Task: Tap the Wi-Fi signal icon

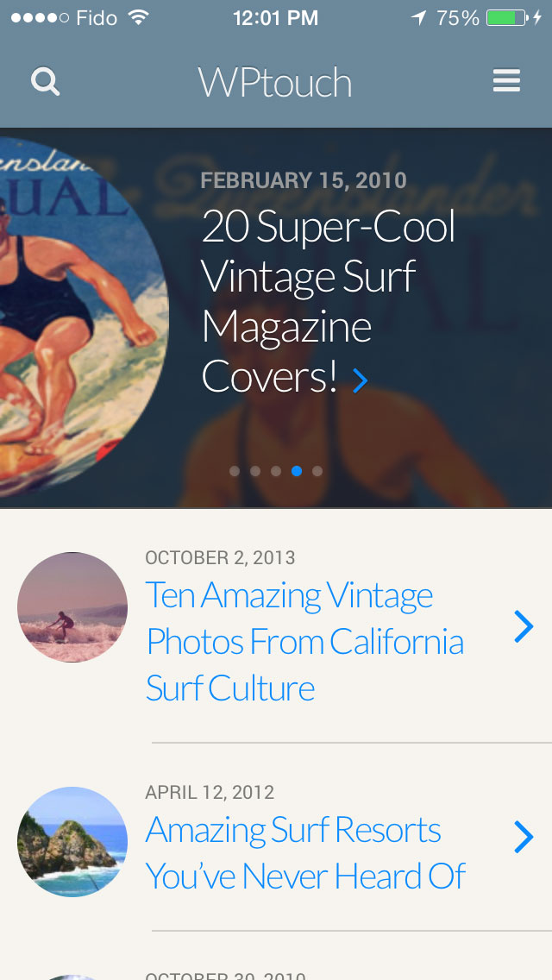Action: (x=138, y=17)
